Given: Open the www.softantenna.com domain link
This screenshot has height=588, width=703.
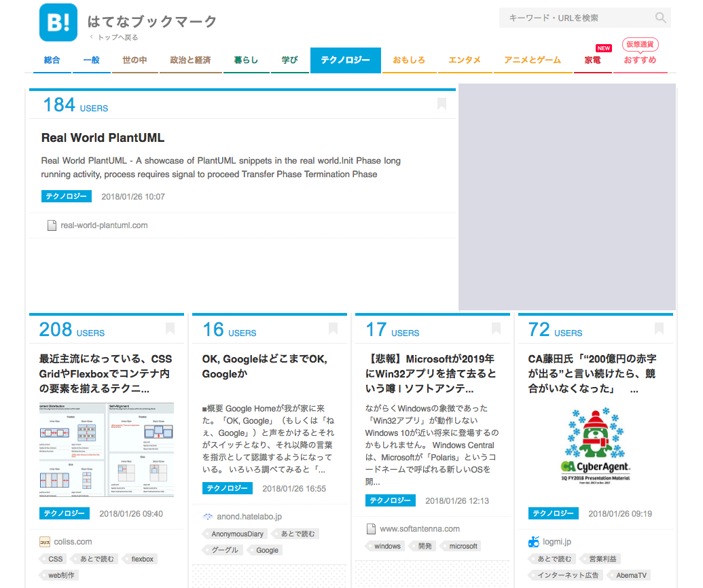Looking at the screenshot, I should pyautogui.click(x=420, y=529).
